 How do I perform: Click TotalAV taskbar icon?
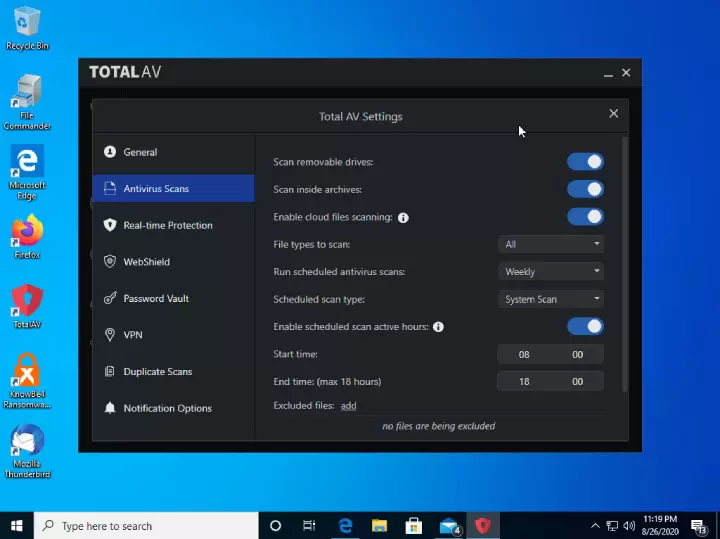483,526
